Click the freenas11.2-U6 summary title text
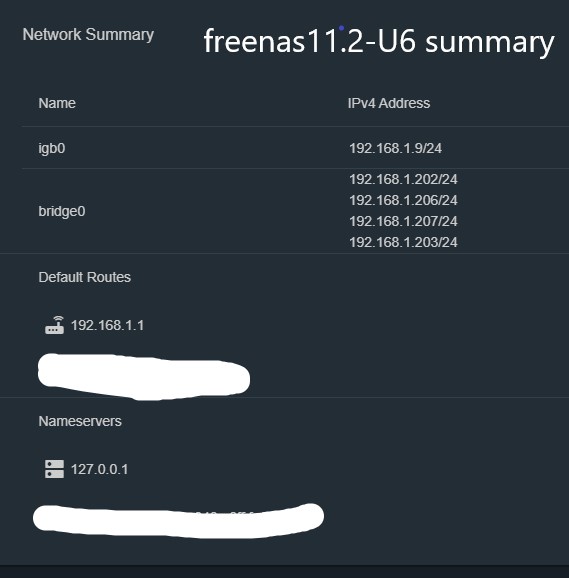 coord(379,41)
